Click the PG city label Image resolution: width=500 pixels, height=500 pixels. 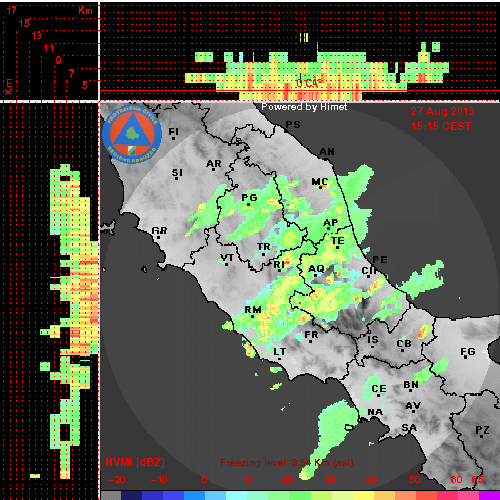(x=249, y=198)
